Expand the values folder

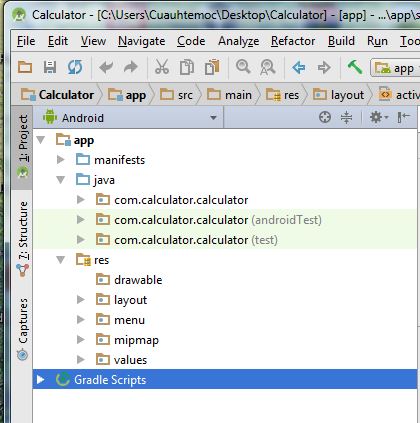[81, 360]
